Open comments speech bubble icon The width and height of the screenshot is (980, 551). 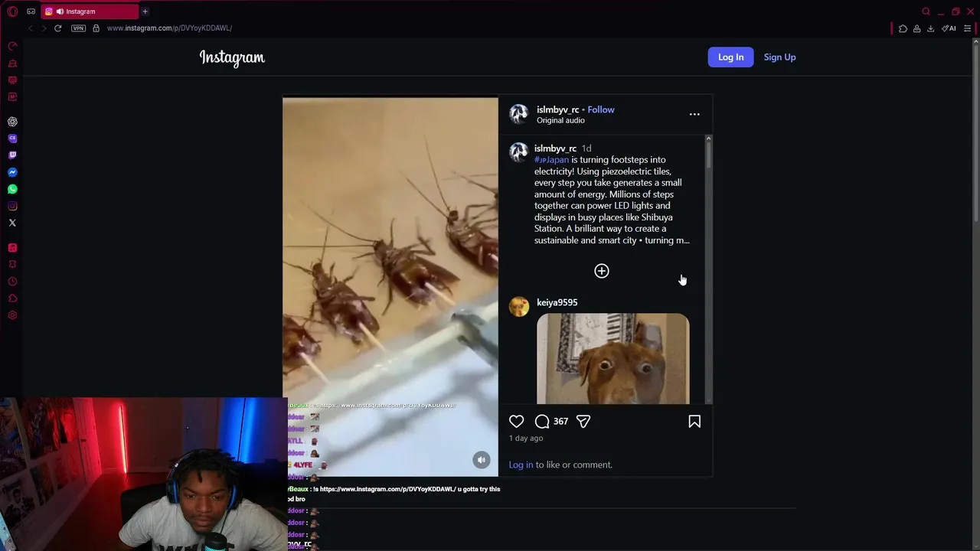click(x=542, y=422)
